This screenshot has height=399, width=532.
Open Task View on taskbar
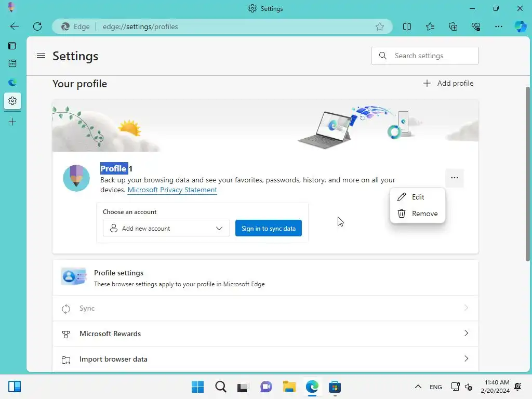click(x=243, y=387)
